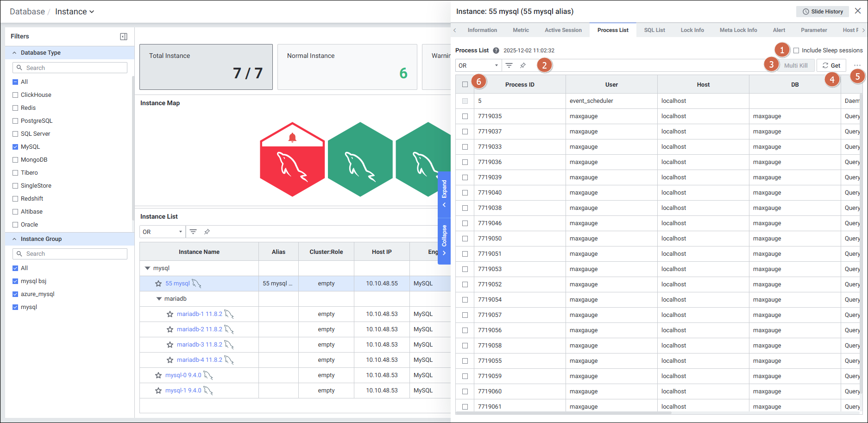Click the Process List help question icon
Viewport: 868px width, 423px height.
(x=496, y=51)
